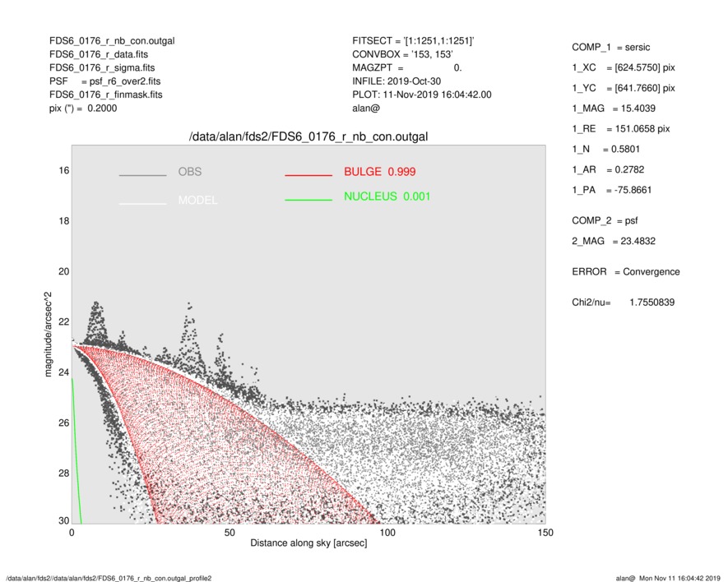Viewport: 728px width, 582px height.
Task: Click the 1_PA = -75.8661 value
Action: [x=611, y=190]
